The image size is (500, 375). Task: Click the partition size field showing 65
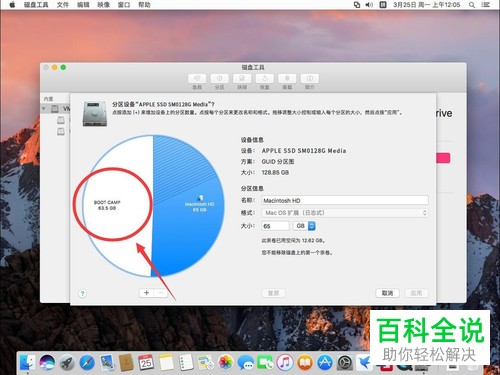click(275, 226)
